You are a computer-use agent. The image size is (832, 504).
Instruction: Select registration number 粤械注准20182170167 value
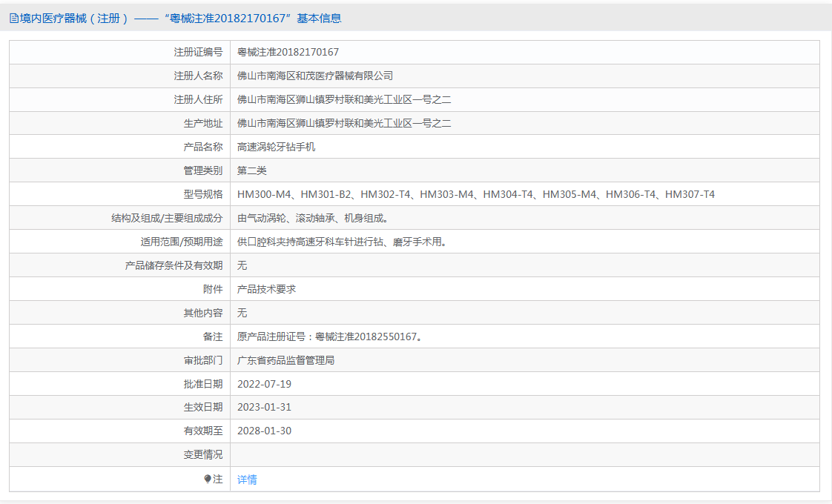(x=288, y=52)
